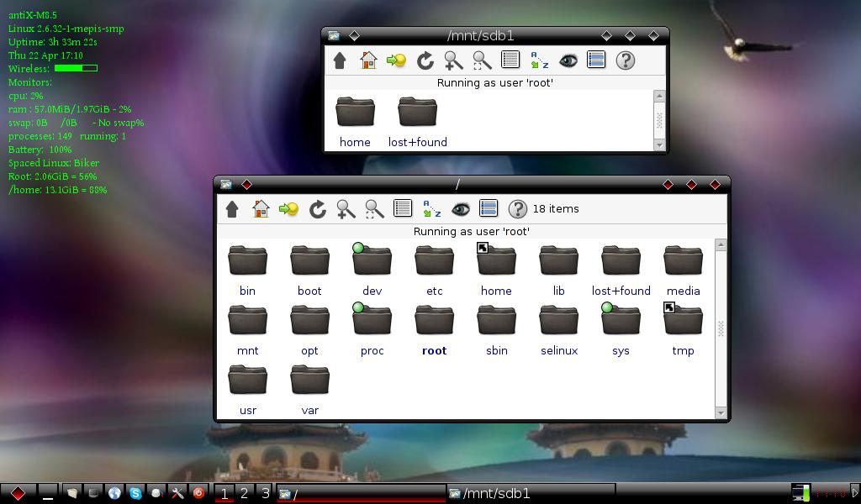861x504 pixels.
Task: Toggle hidden files eye in the / window
Action: tap(460, 209)
